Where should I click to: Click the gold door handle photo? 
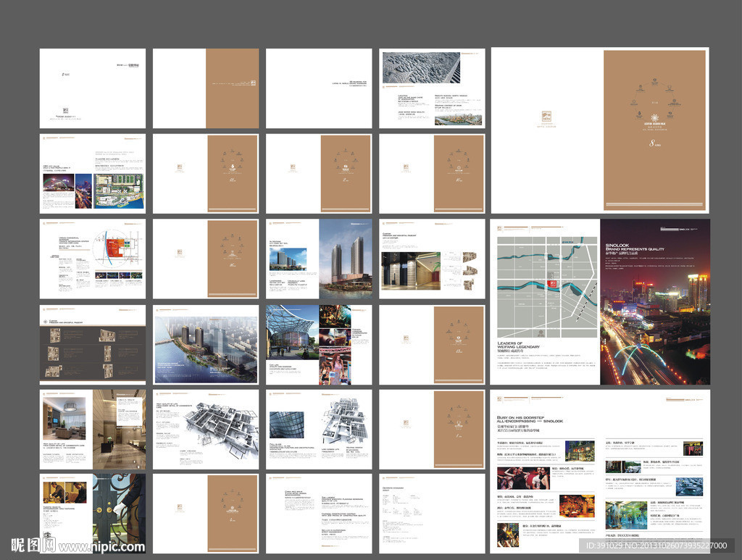[x=120, y=513]
